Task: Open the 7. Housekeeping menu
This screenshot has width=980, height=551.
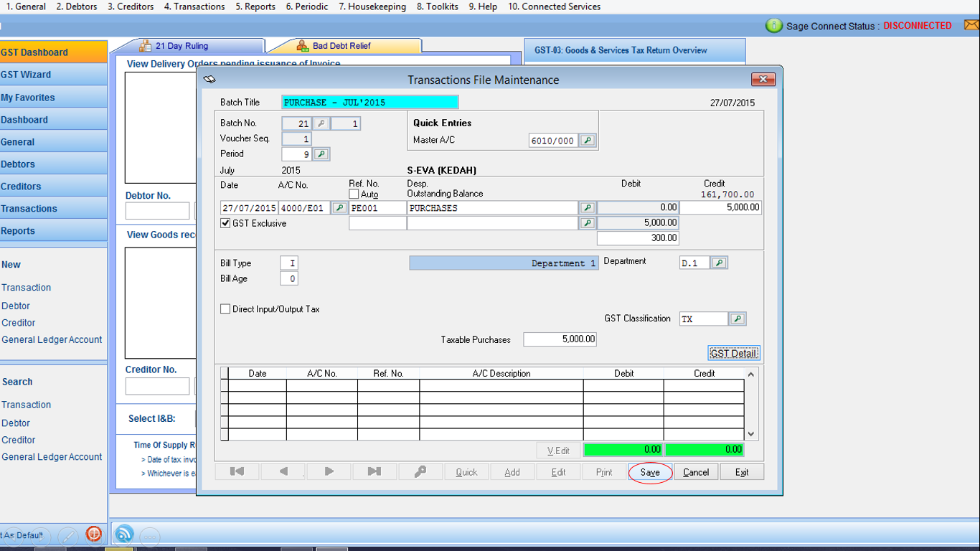Action: click(372, 6)
